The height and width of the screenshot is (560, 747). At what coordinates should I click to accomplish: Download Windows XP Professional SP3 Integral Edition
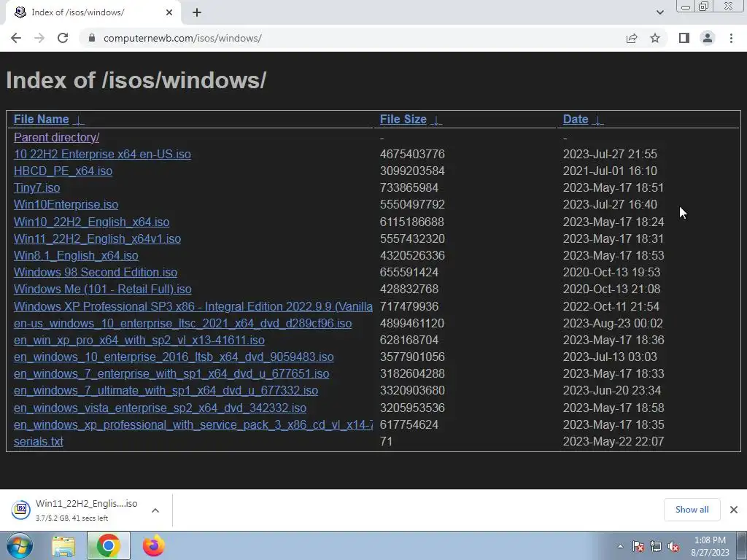[193, 306]
